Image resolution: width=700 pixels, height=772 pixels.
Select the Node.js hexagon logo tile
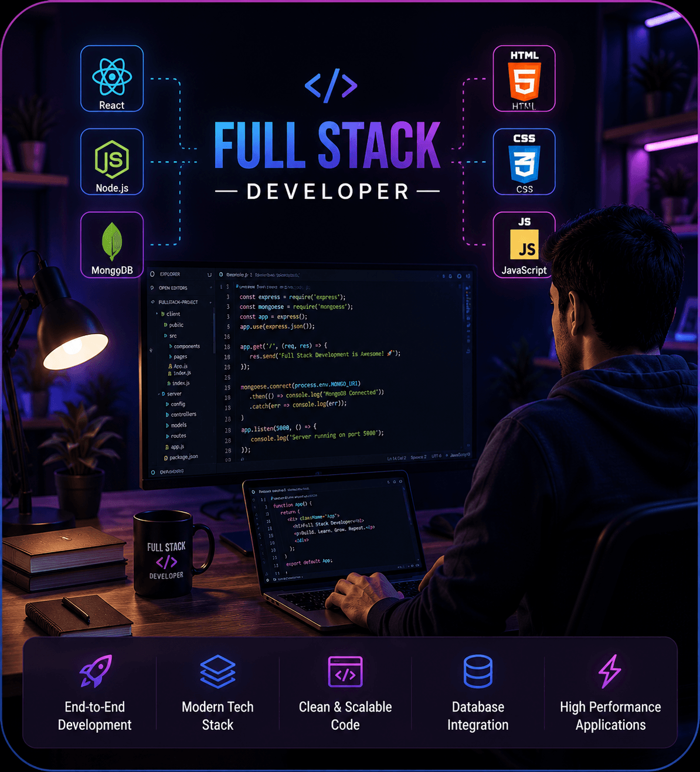112,162
